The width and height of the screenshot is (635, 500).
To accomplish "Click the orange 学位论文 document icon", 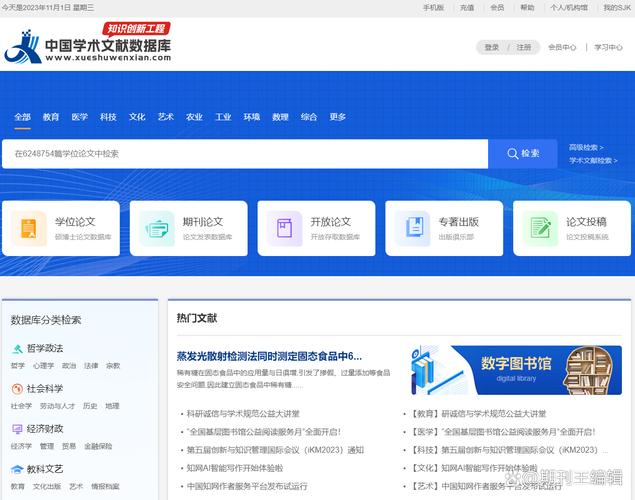I will (x=29, y=228).
